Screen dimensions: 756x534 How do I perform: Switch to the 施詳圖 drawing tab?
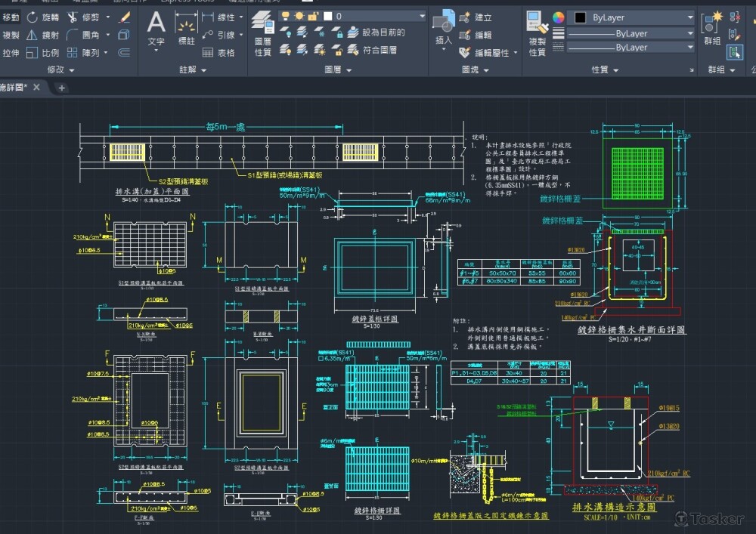click(15, 87)
